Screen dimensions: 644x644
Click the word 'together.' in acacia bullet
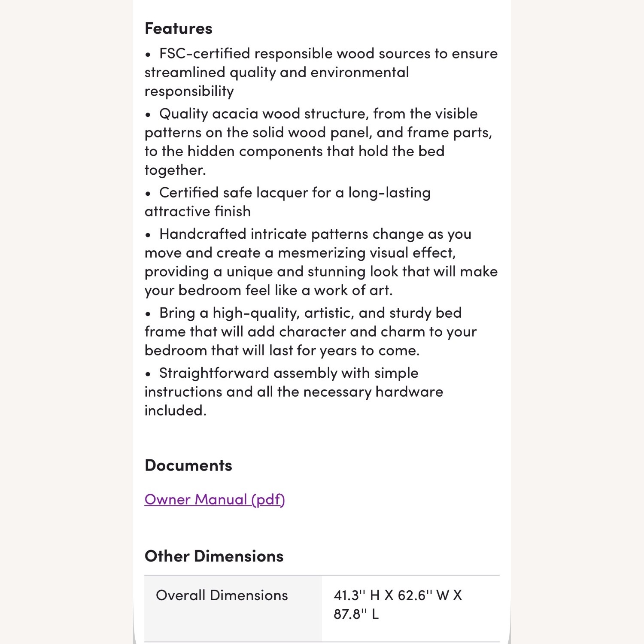coord(175,170)
